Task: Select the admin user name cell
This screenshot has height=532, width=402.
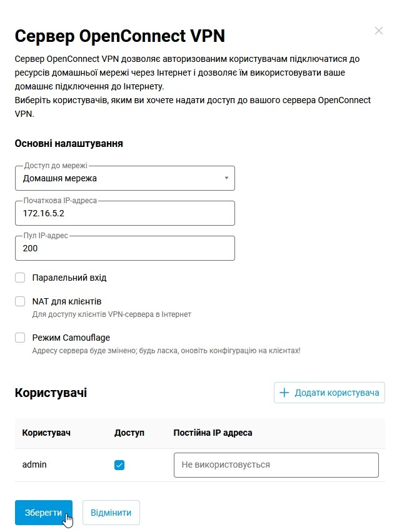Action: pyautogui.click(x=34, y=464)
